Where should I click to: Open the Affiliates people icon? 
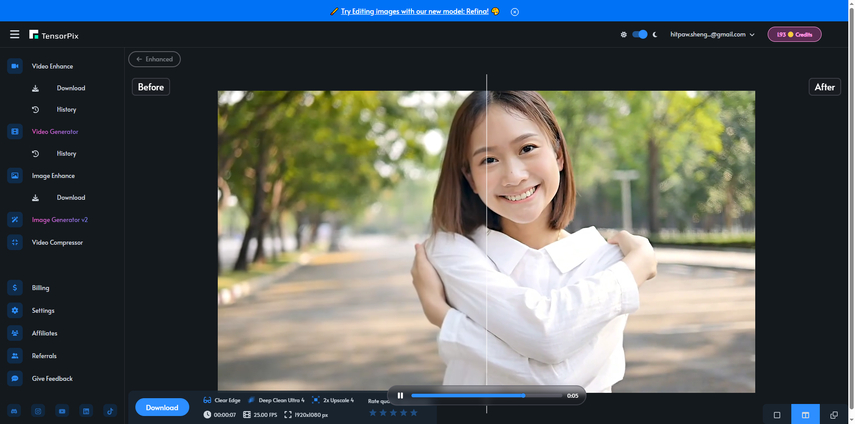pyautogui.click(x=15, y=333)
